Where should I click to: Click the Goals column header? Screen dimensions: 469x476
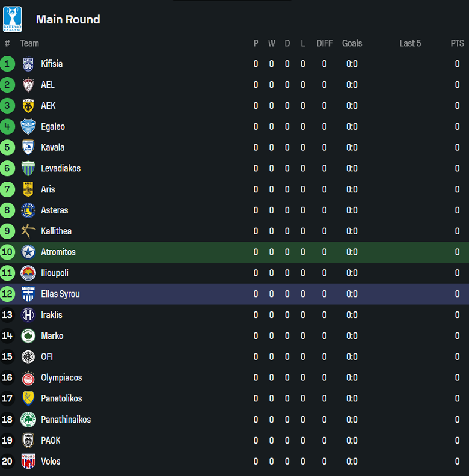coord(352,43)
